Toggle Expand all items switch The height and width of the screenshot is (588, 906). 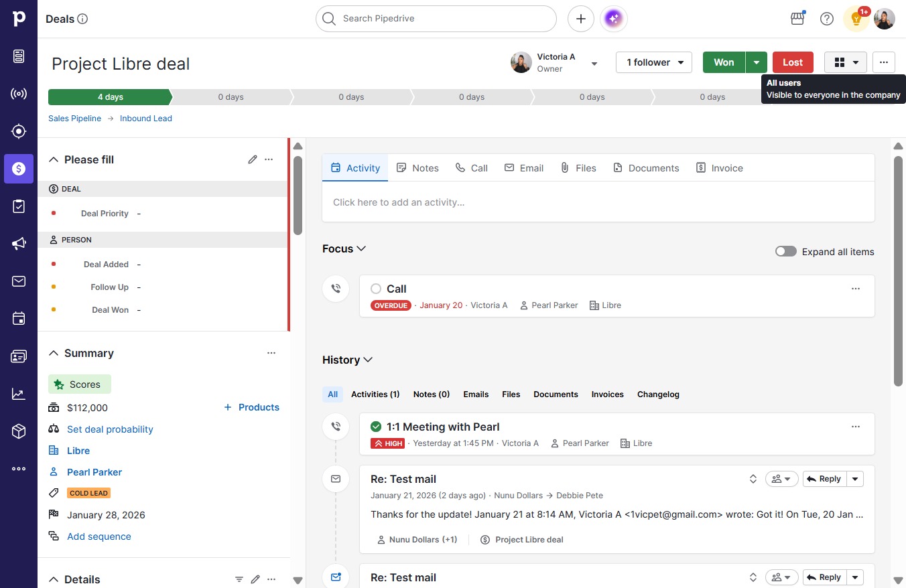[x=786, y=252]
